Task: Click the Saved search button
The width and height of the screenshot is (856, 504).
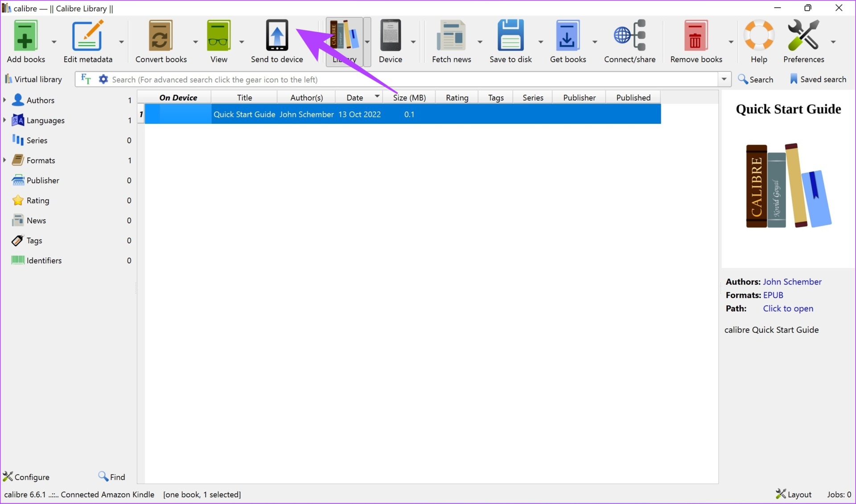Action: click(818, 79)
